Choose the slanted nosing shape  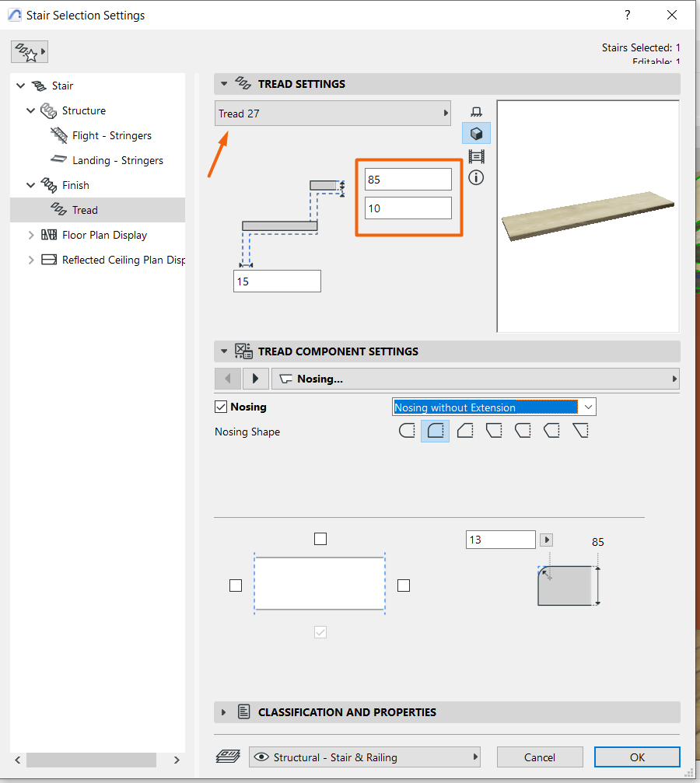pyautogui.click(x=580, y=431)
